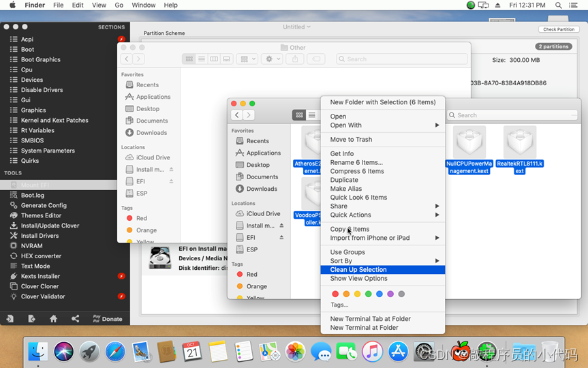Click the front Finder window search field
588x368 pixels.
pos(512,115)
